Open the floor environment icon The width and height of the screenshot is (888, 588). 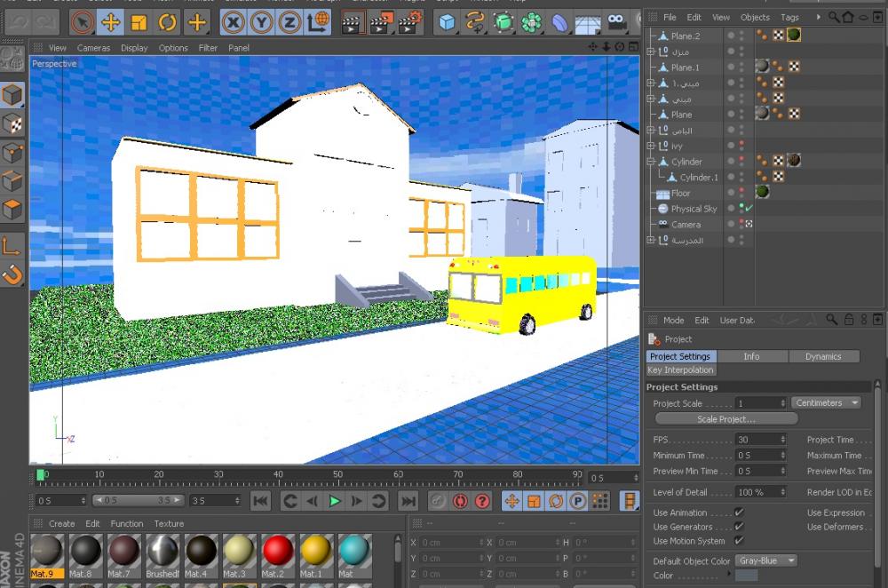(x=588, y=23)
